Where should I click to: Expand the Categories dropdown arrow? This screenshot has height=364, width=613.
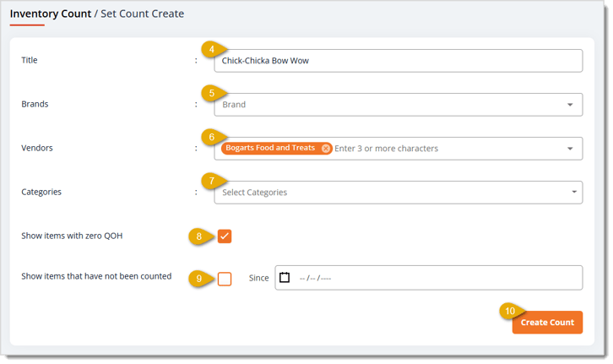(x=574, y=192)
